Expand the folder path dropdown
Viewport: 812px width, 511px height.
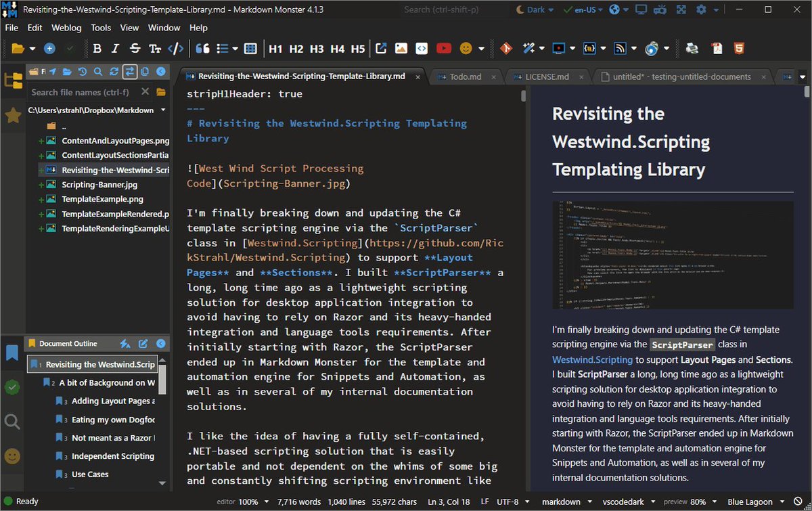click(163, 110)
